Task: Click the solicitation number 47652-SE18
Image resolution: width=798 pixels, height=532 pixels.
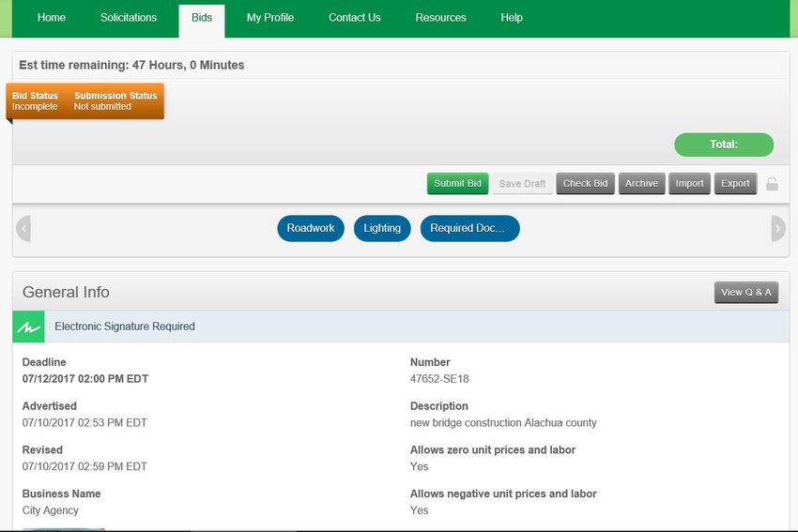Action: 439,379
